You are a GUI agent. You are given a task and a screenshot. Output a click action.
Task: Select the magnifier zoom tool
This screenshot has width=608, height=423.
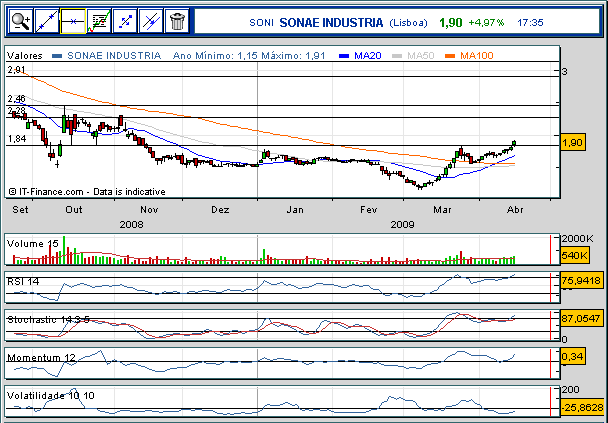(x=21, y=21)
